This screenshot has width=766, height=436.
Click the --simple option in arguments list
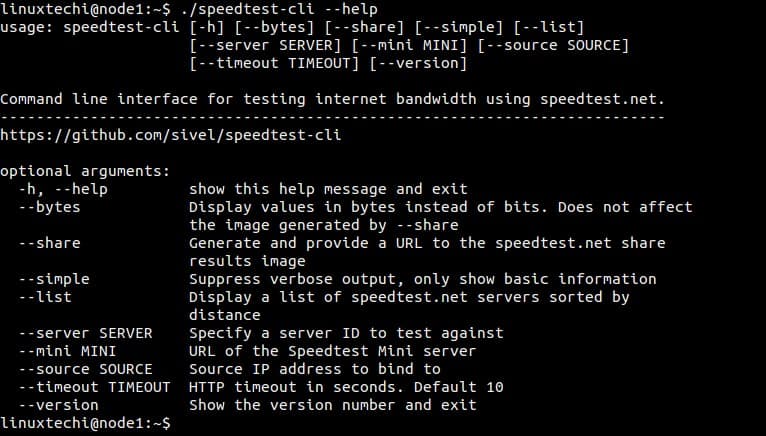pos(54,279)
